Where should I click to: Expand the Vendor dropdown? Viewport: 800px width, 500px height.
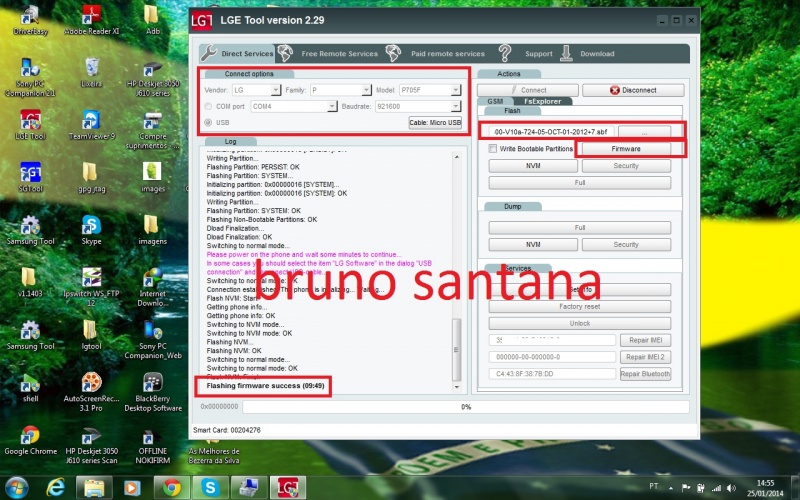(276, 90)
